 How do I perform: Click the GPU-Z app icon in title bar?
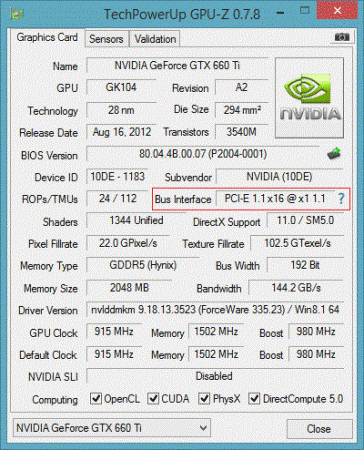[x=17, y=14]
